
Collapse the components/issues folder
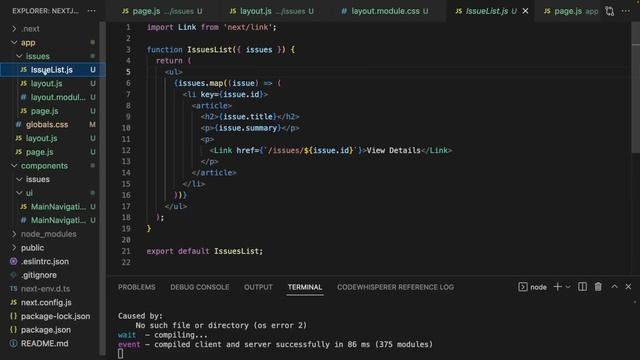click(19, 179)
